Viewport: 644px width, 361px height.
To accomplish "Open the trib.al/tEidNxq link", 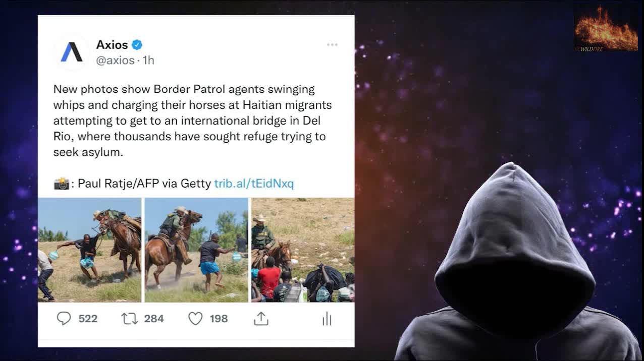I will [x=254, y=184].
